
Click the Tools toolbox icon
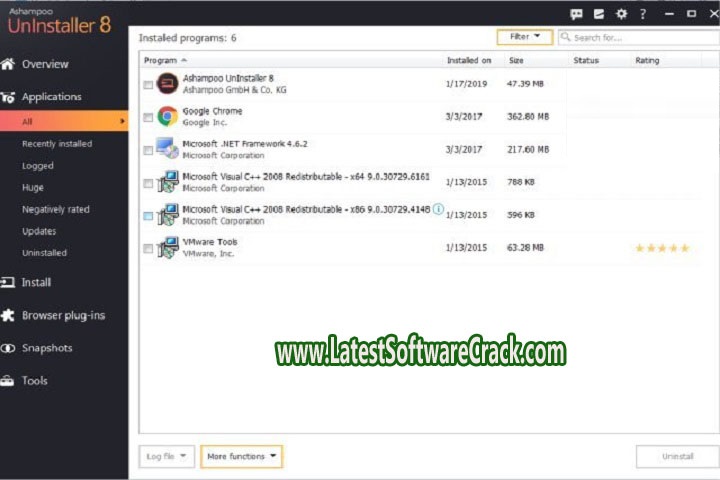tap(7, 381)
